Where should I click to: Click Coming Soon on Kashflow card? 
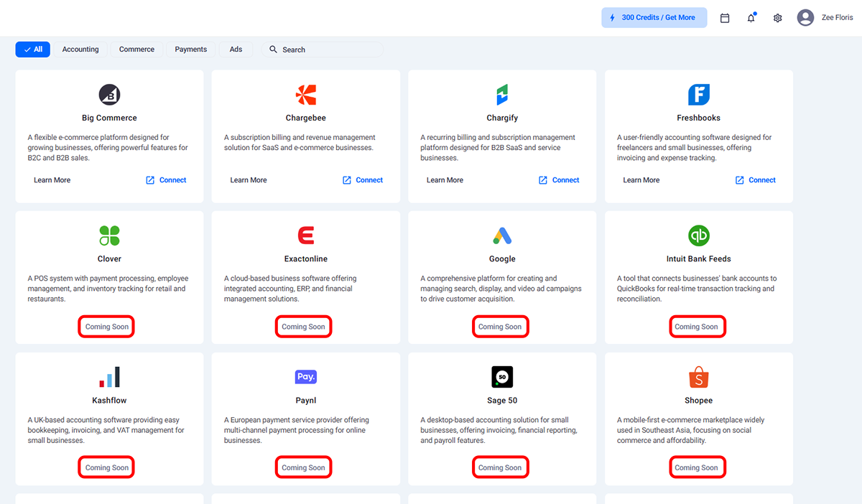(107, 467)
